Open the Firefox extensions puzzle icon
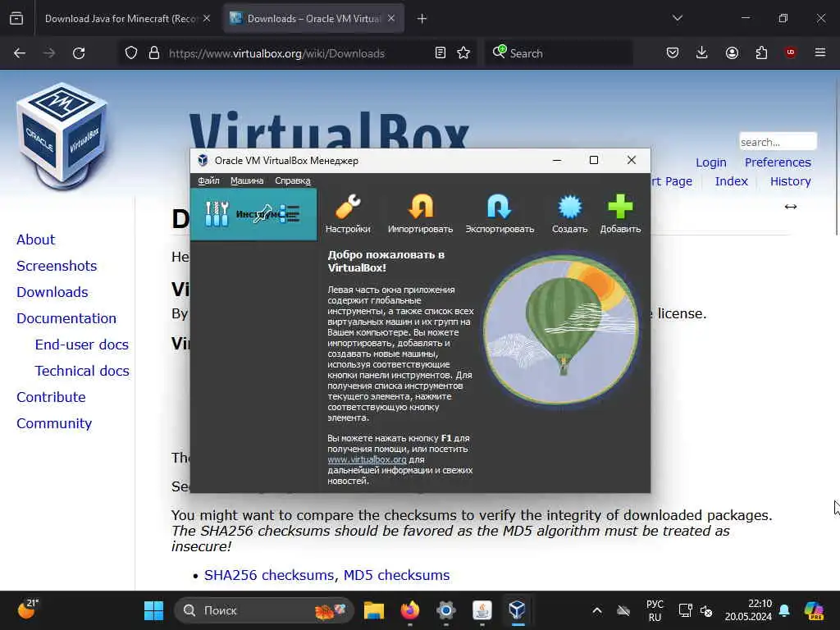The image size is (840, 630). point(761,53)
